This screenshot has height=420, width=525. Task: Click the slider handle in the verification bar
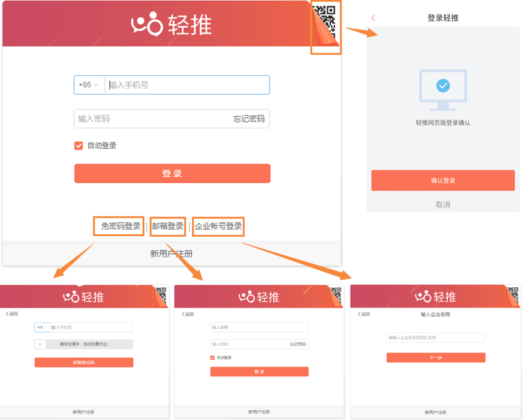[x=40, y=344]
